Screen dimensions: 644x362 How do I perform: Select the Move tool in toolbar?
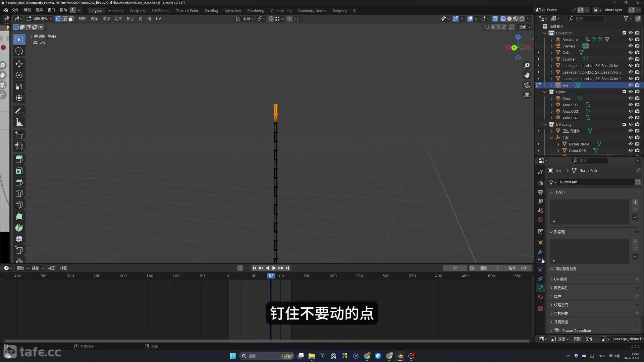pyautogui.click(x=19, y=64)
